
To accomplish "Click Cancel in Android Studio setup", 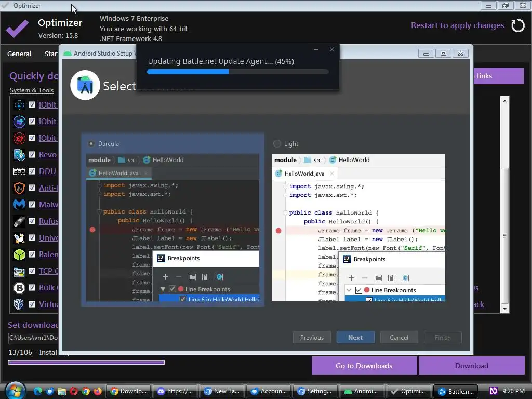I will pos(399,338).
